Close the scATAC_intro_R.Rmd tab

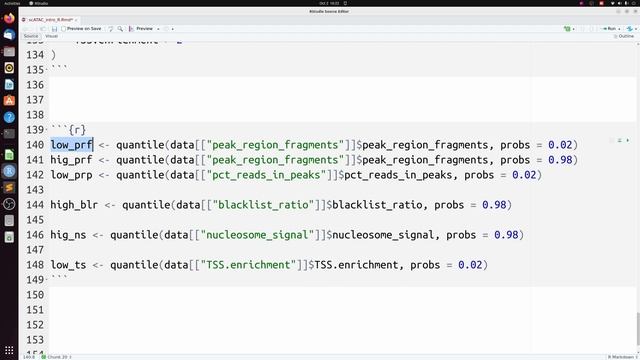pyautogui.click(x=76, y=20)
